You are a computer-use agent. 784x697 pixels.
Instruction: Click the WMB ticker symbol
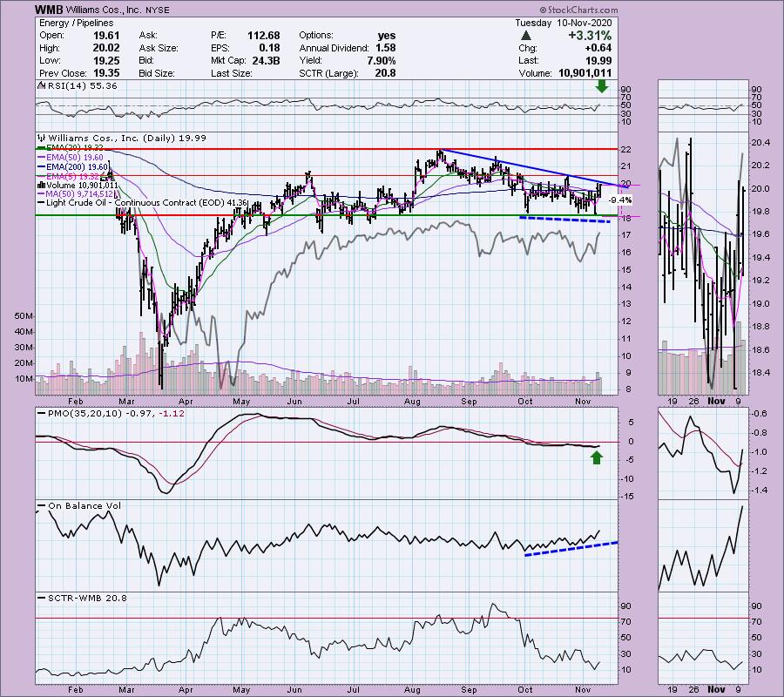coord(49,10)
